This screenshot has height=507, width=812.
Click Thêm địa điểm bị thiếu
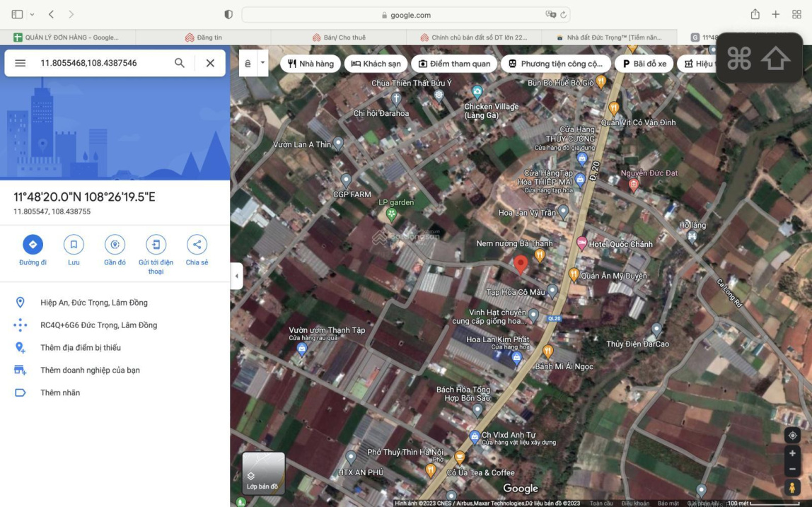80,348
